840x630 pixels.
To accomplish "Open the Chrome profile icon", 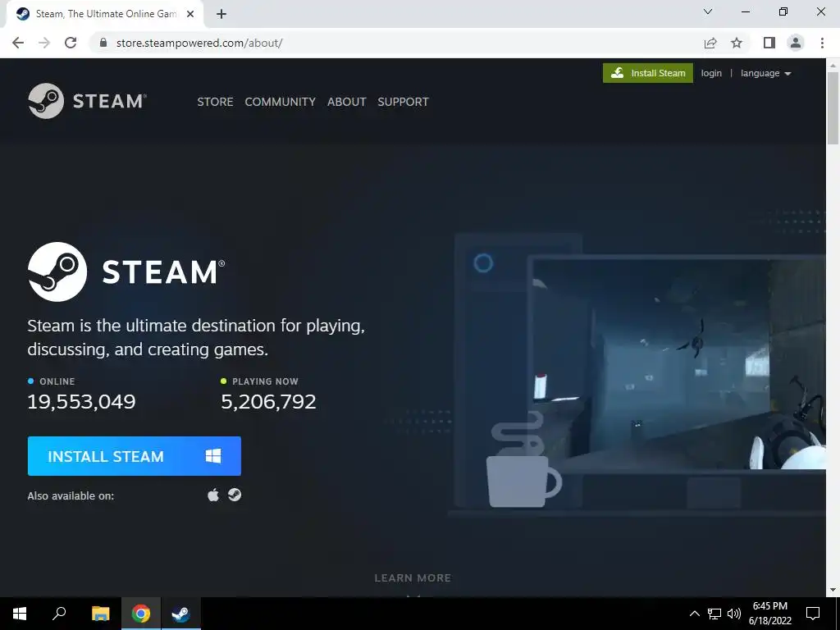I will (796, 43).
